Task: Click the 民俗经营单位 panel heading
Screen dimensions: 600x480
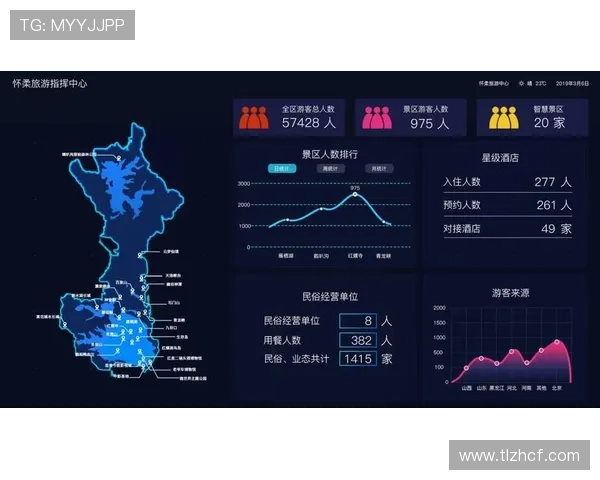Action: pos(330,297)
